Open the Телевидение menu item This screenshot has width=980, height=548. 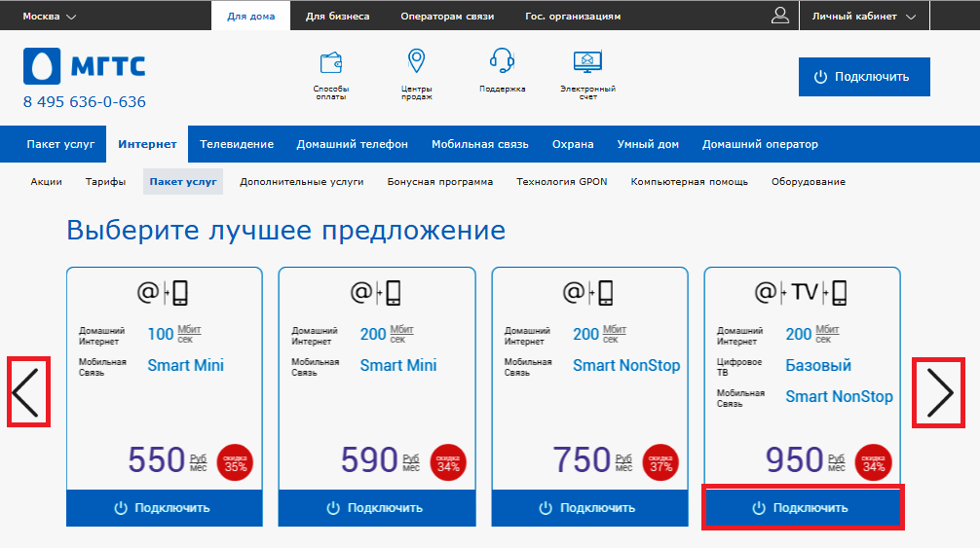tap(237, 144)
